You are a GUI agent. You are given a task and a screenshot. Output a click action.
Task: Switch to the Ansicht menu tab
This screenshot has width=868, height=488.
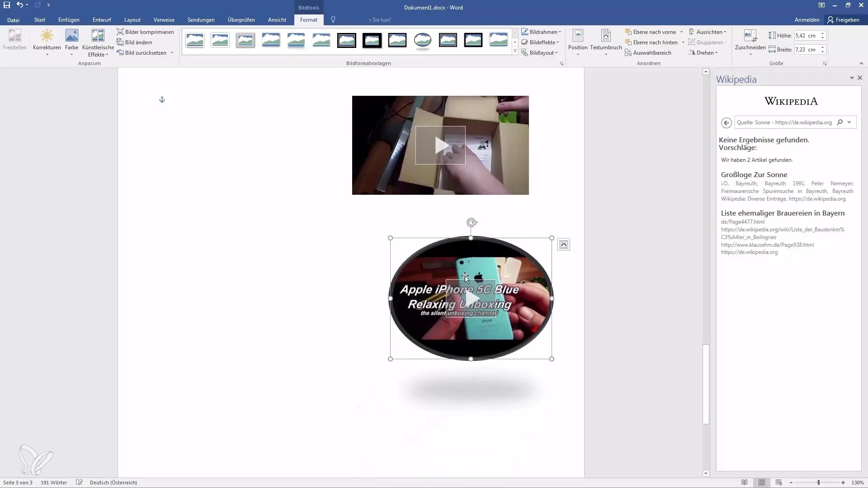[277, 20]
